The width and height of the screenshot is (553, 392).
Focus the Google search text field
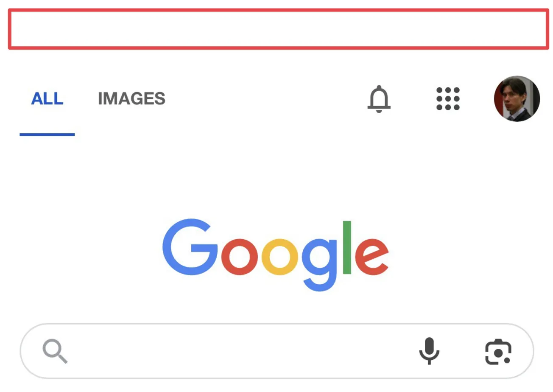pyautogui.click(x=237, y=351)
